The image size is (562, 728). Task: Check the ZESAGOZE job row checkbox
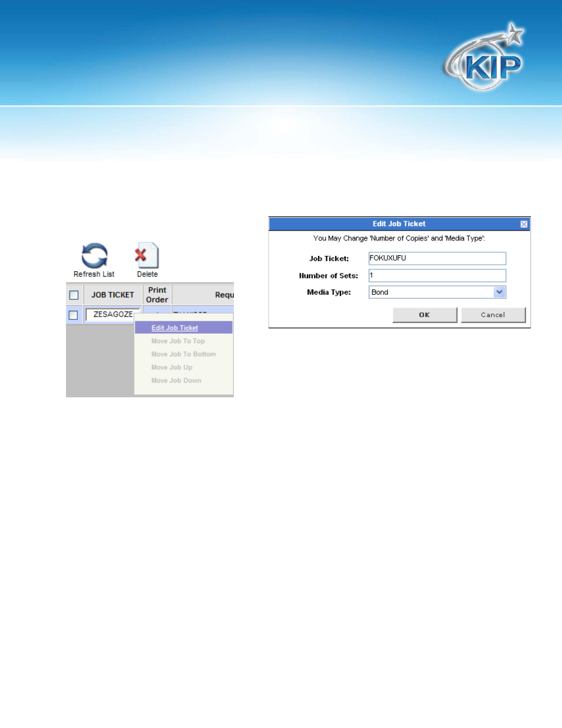pos(74,315)
